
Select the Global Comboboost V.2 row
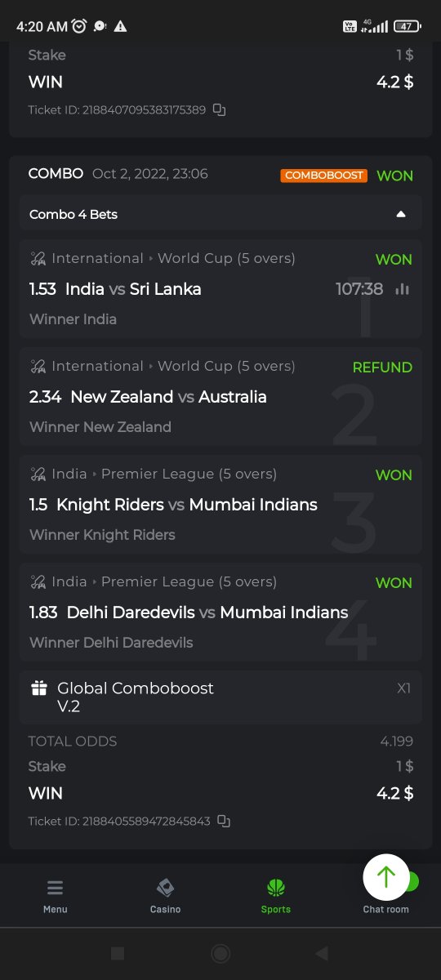click(x=220, y=697)
